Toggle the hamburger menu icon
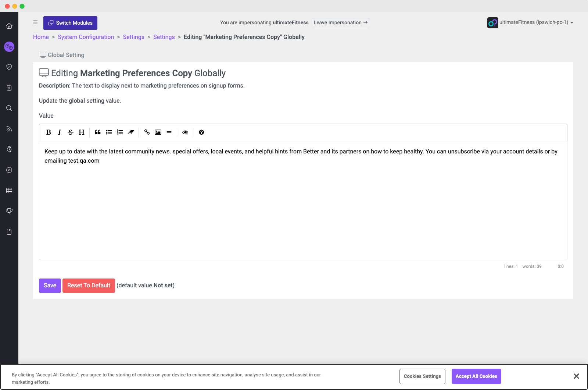Screen dimensions: 588x390 pyautogui.click(x=35, y=22)
